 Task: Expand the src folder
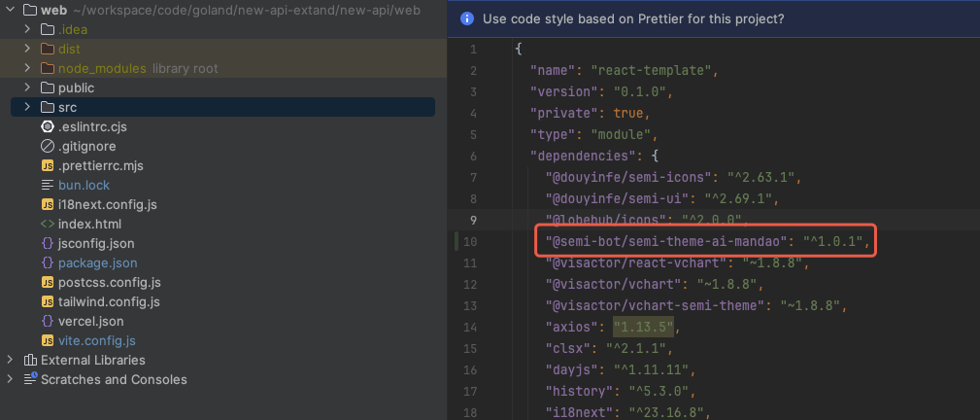tap(27, 107)
